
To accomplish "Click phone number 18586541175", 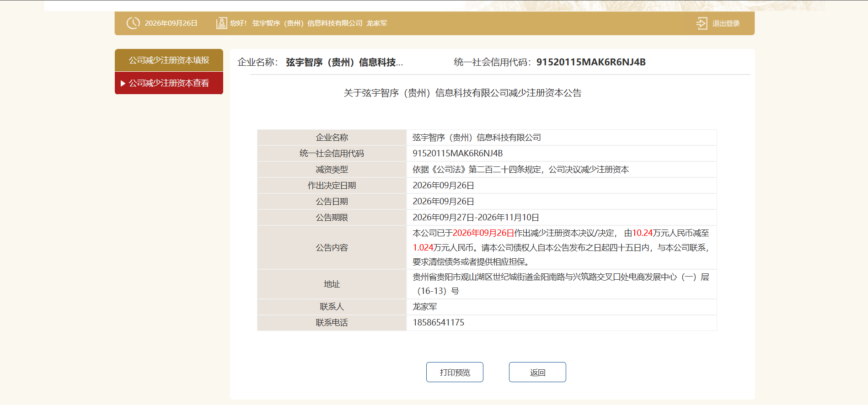I will coord(438,323).
